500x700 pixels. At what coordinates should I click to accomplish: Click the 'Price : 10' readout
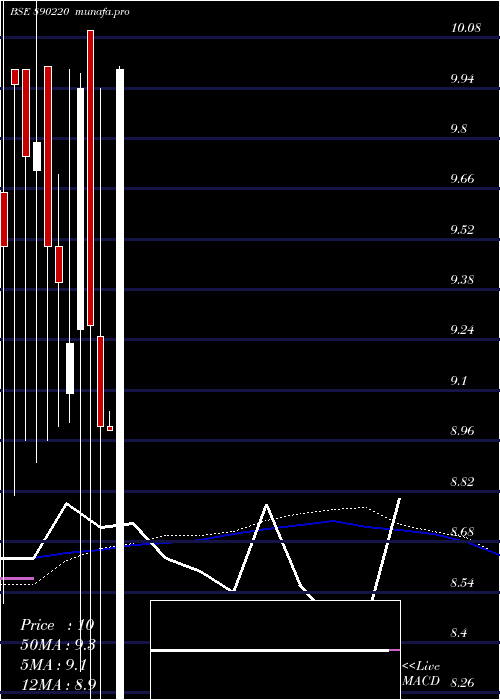point(58,625)
